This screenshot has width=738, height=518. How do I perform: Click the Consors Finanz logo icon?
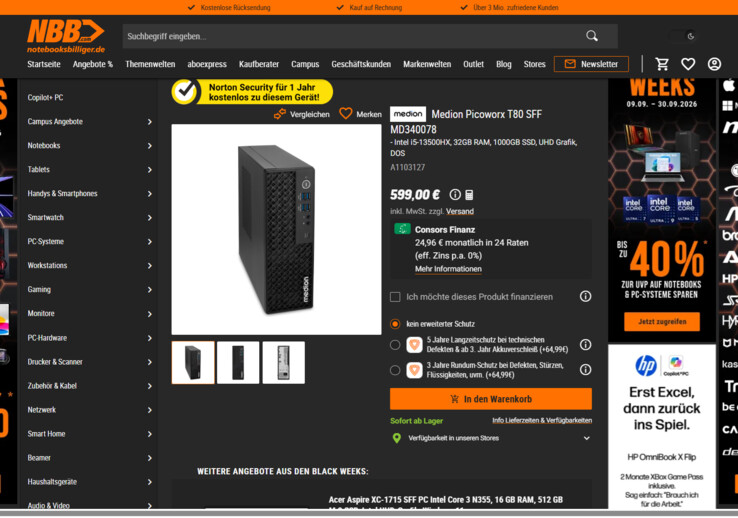click(x=402, y=229)
